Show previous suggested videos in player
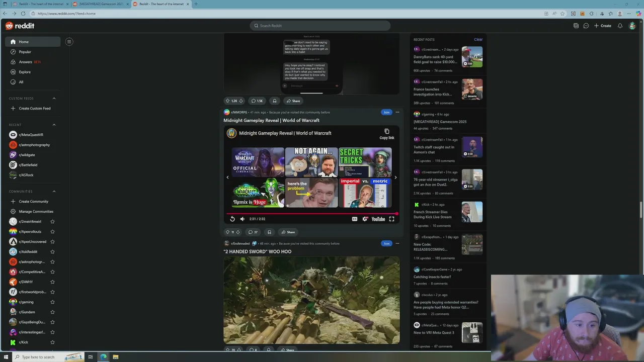The height and width of the screenshot is (362, 644). tap(227, 177)
